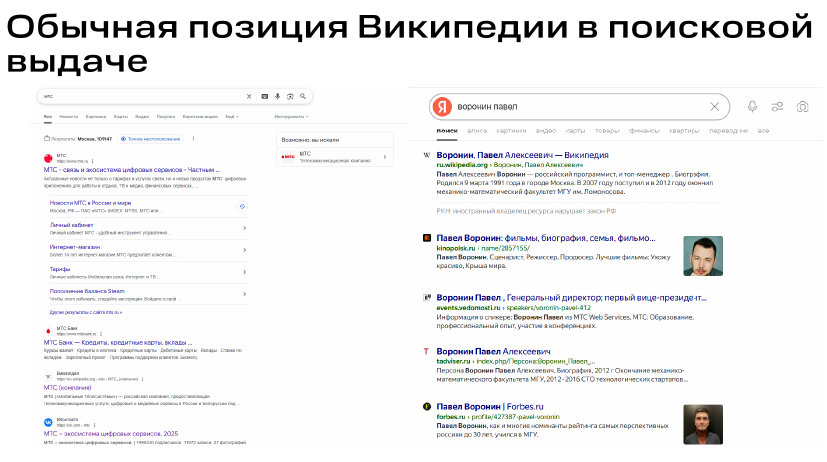
Task: Switch to Google Короткие видео tab
Action: (x=200, y=117)
